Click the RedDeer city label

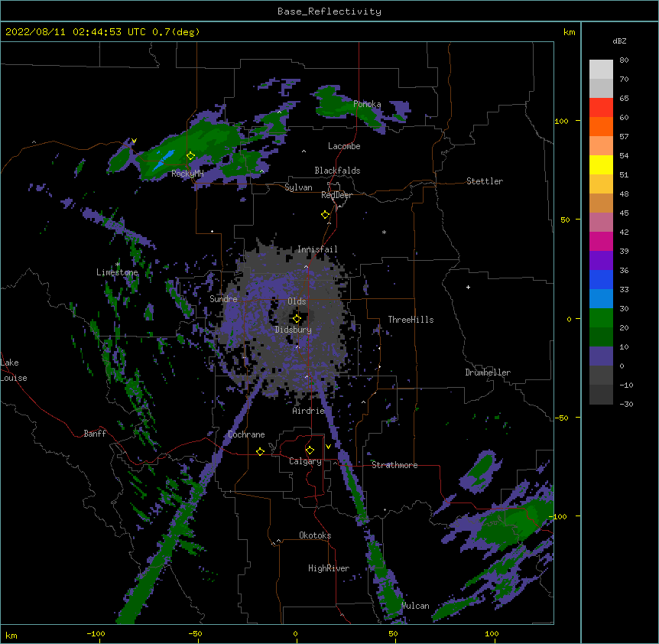point(336,195)
